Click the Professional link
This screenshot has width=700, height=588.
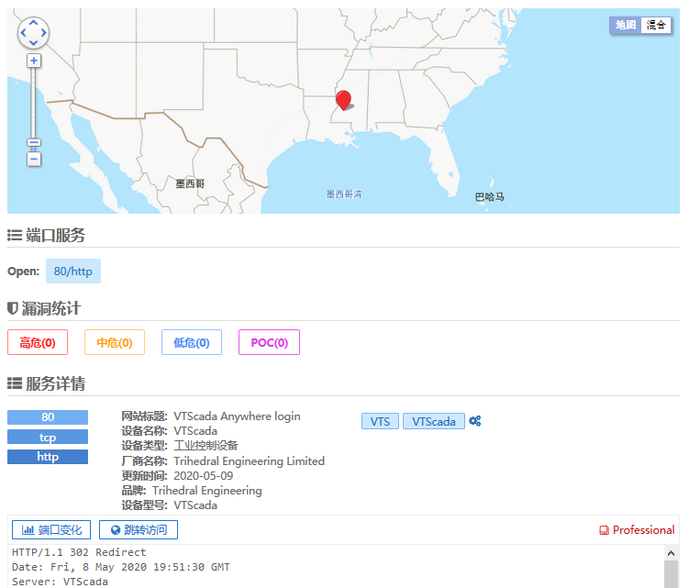click(637, 530)
